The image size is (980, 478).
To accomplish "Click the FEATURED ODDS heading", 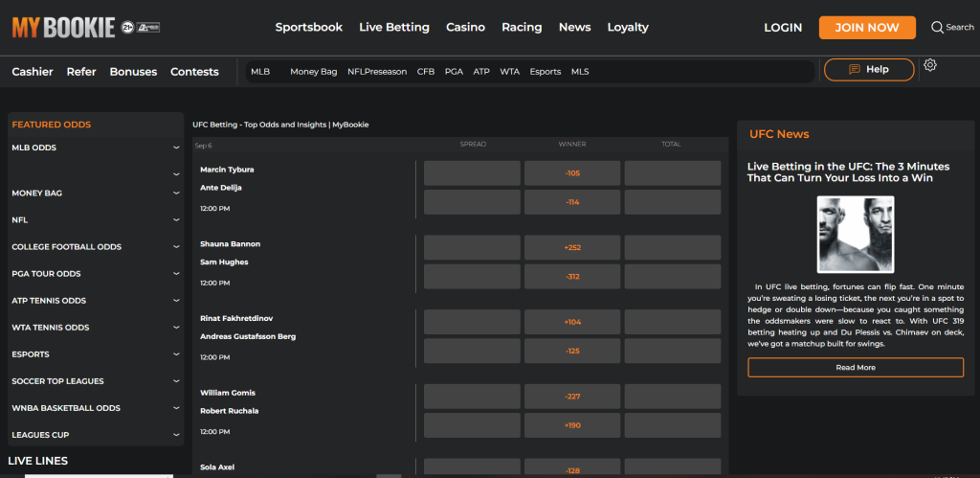I will point(52,125).
